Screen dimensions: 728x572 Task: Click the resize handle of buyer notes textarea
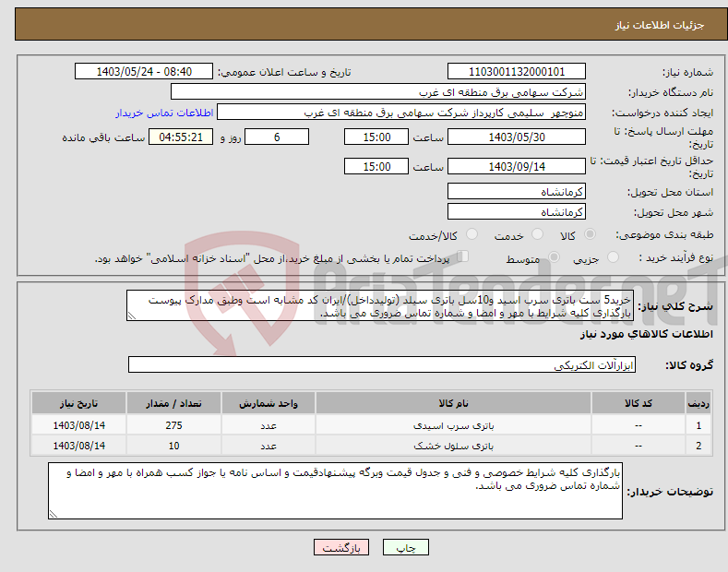tap(54, 514)
